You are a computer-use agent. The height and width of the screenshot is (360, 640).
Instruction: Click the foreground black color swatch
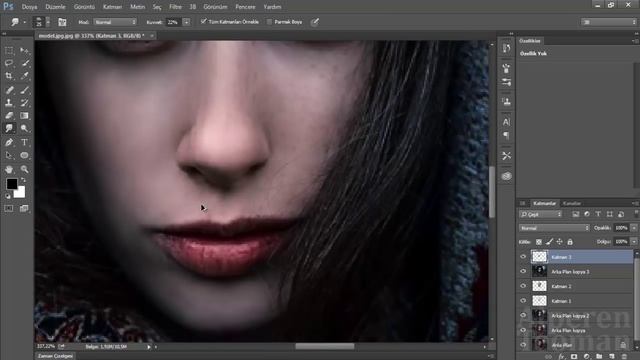pos(11,184)
